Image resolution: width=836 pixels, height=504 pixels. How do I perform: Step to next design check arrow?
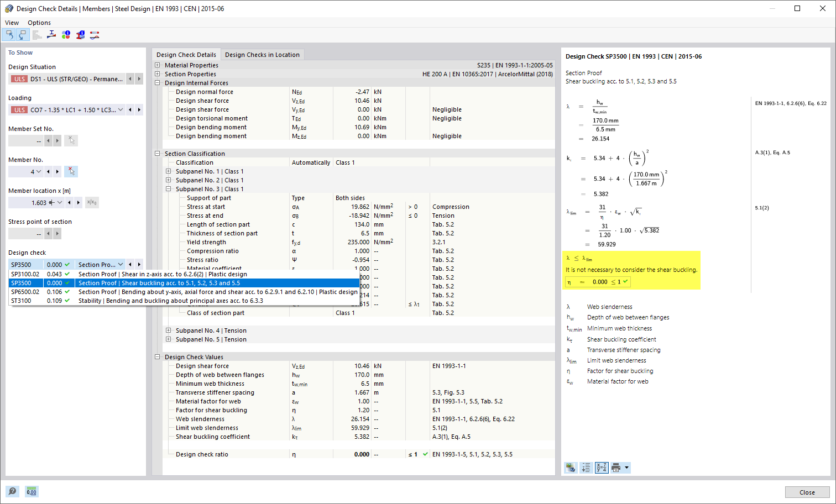139,265
